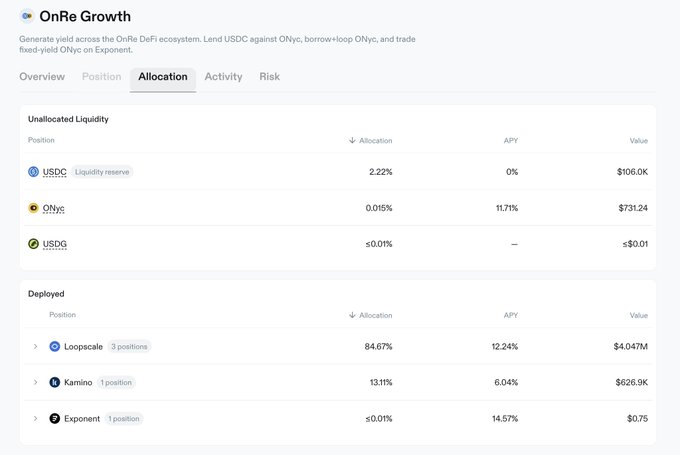
Task: Click the Exponent protocol icon
Action: click(x=55, y=418)
